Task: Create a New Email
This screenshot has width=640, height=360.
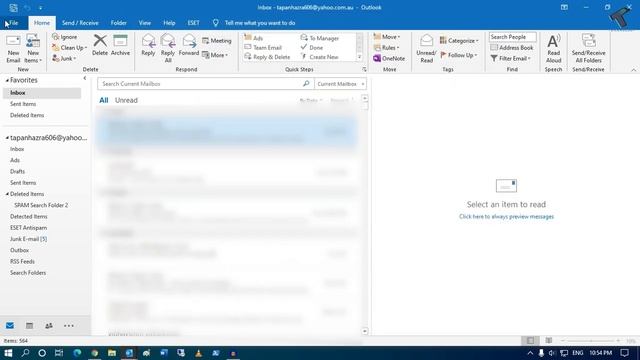Action: click(x=13, y=49)
